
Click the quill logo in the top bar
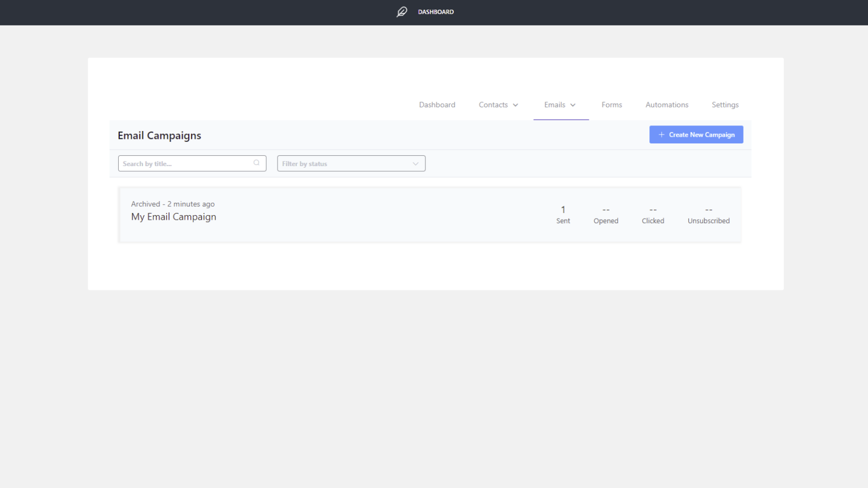(401, 12)
